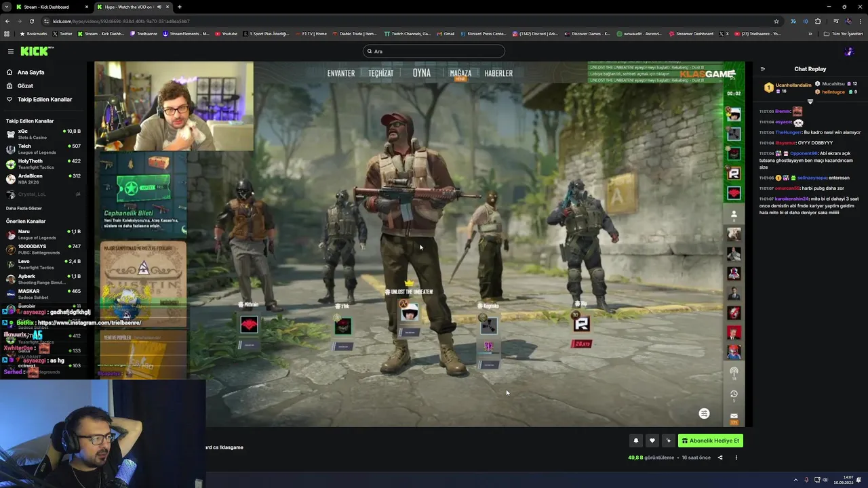The width and height of the screenshot is (868, 488).
Task: Switch to Stream - Kick Dashboard tab
Action: (51, 7)
